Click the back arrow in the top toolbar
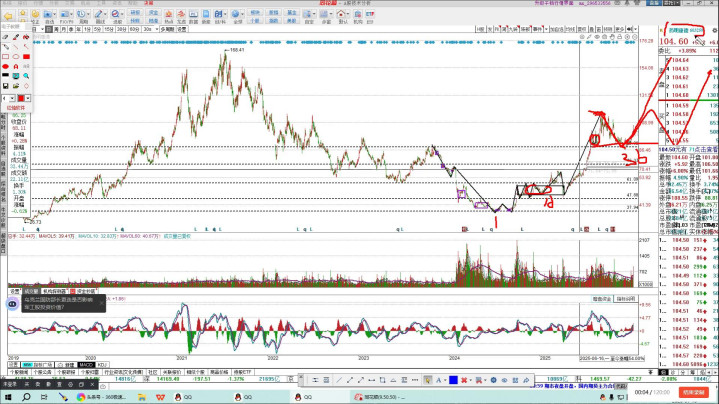Viewport: 719px width, 404px height. click(x=7, y=17)
